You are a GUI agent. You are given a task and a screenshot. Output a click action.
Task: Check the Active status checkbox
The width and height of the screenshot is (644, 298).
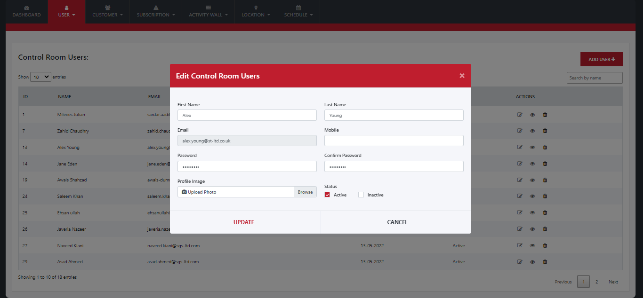327,195
